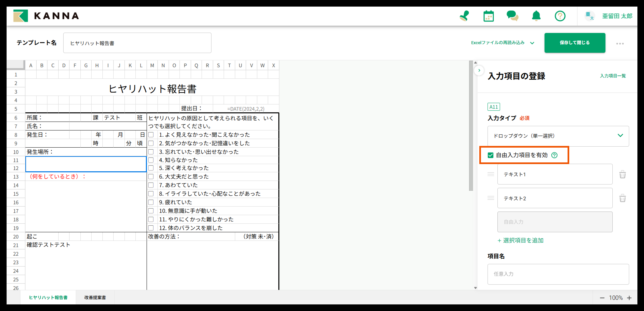Open notifications bell icon
Screen dimensions: 644x311
(x=536, y=16)
